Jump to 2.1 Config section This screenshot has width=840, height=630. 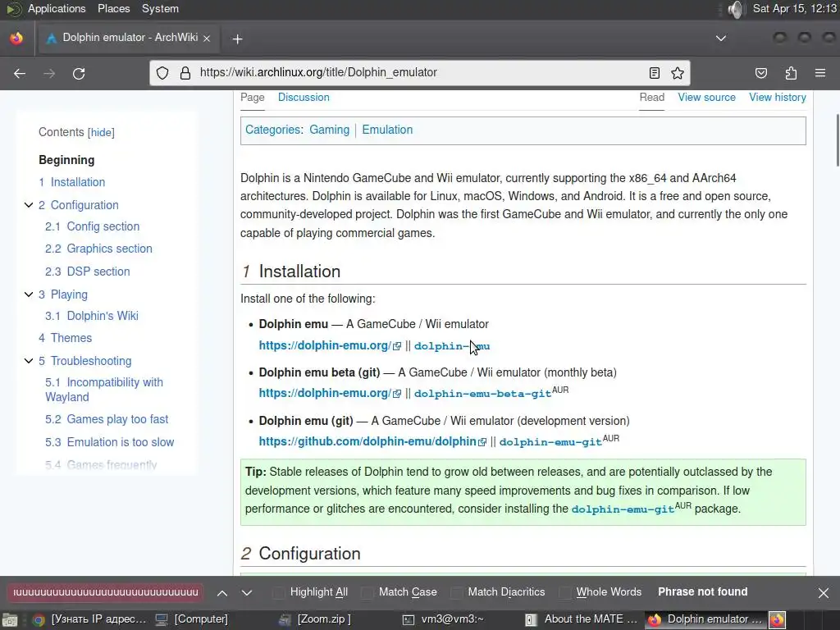92,226
